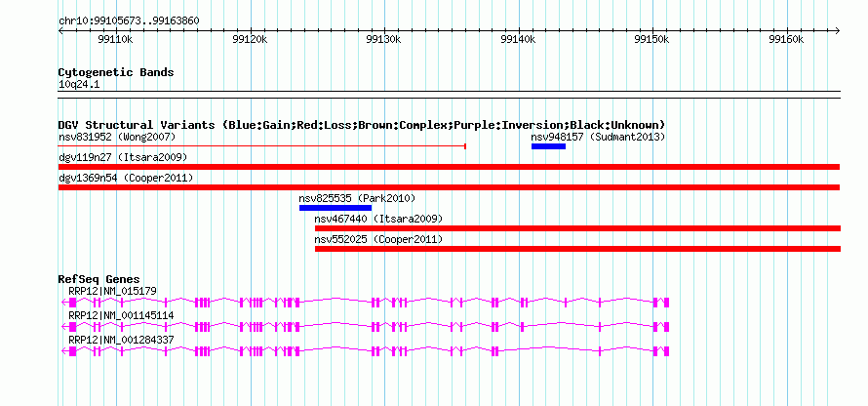The width and height of the screenshot is (868, 406).
Task: Click the right arrowhead of the ruler
Action: 838,30
